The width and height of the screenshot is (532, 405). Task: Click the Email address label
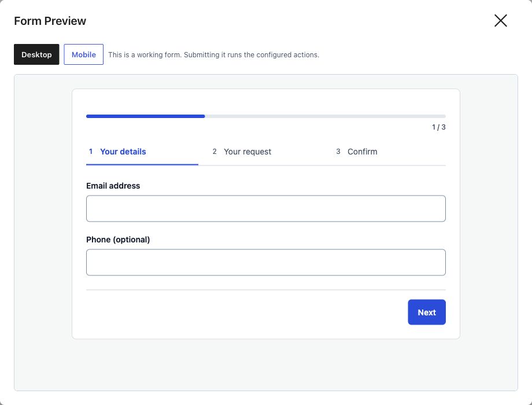113,186
